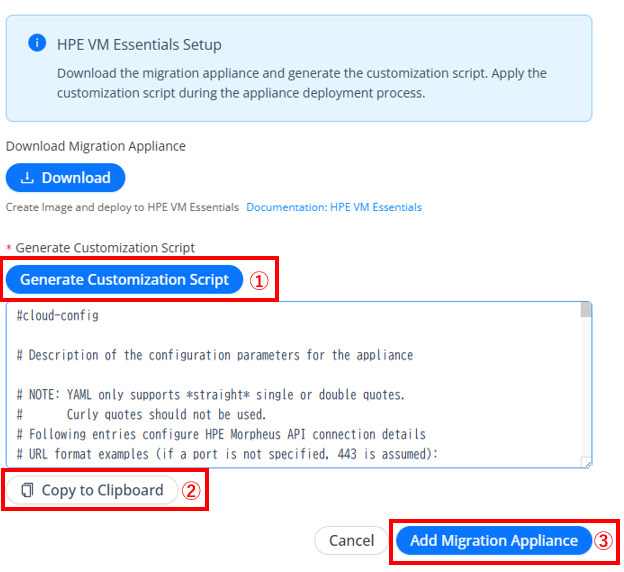This screenshot has width=624, height=572.
Task: Generate the customization script
Action: pyautogui.click(x=124, y=279)
